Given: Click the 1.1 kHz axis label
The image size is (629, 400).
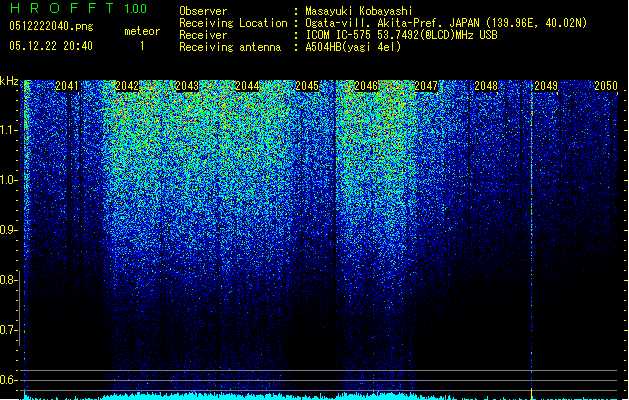Looking at the screenshot, I should click(x=8, y=130).
